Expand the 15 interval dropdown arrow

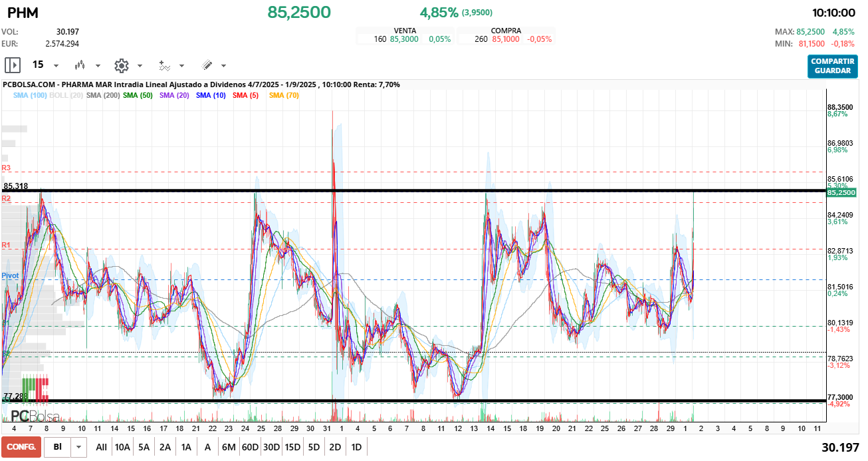tap(56, 66)
